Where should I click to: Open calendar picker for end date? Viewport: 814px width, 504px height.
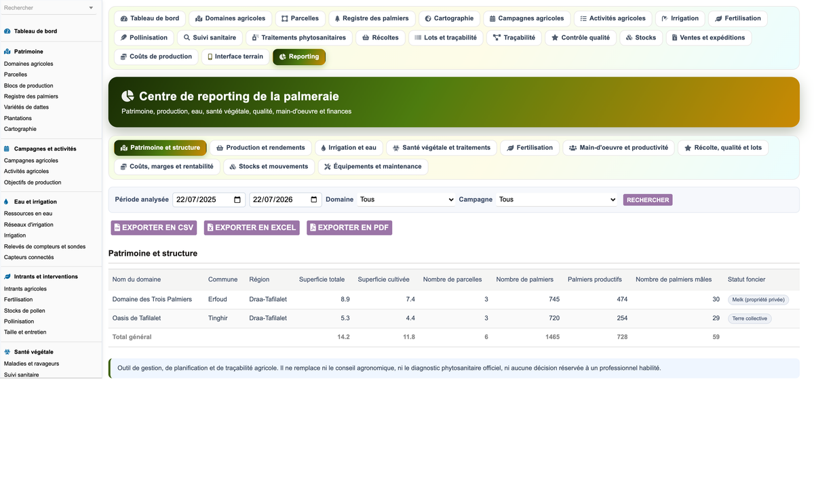coord(314,199)
